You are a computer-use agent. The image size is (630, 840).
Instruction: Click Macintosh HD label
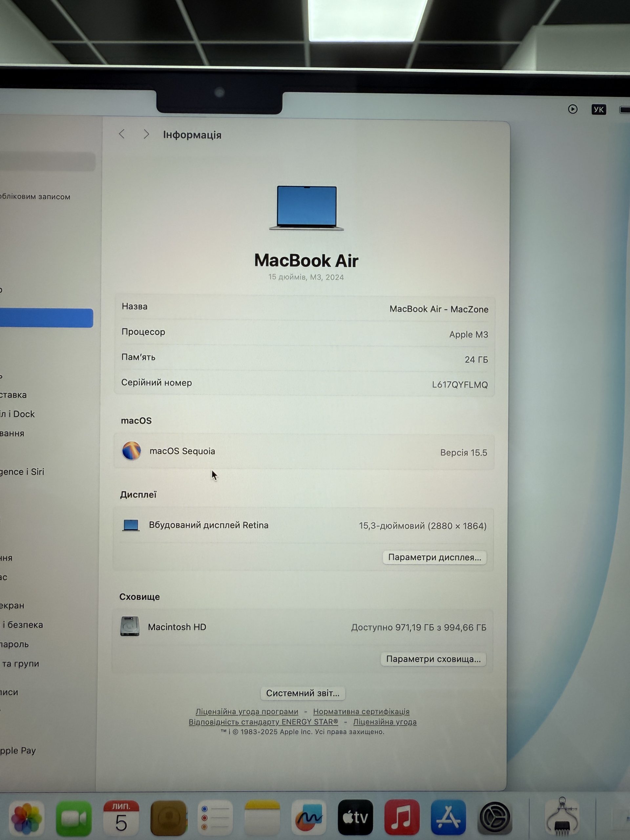(177, 627)
